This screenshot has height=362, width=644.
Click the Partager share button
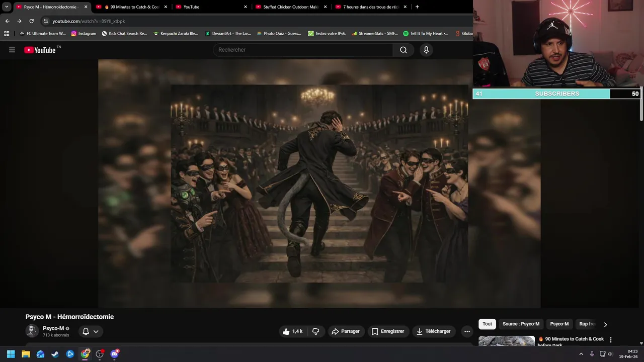point(346,331)
